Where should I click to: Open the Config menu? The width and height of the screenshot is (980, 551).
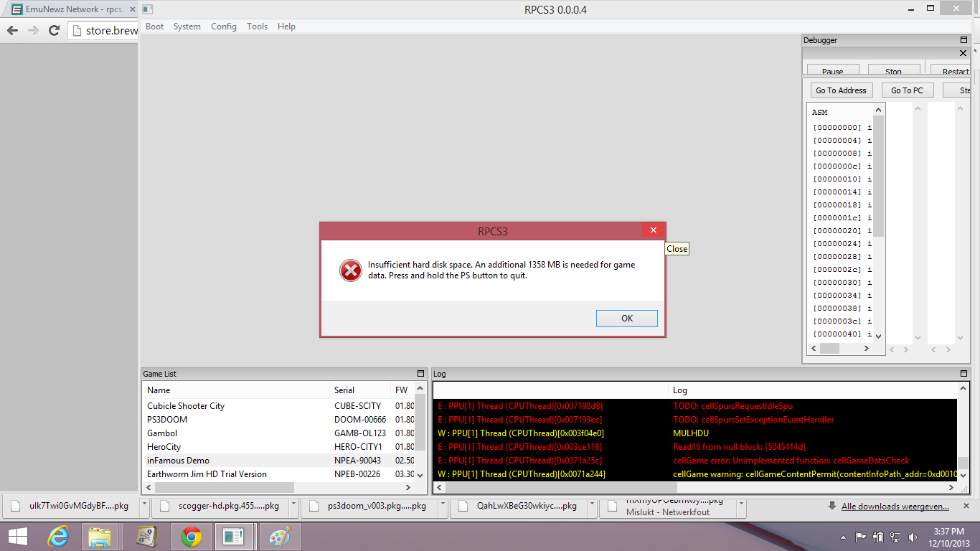[223, 27]
